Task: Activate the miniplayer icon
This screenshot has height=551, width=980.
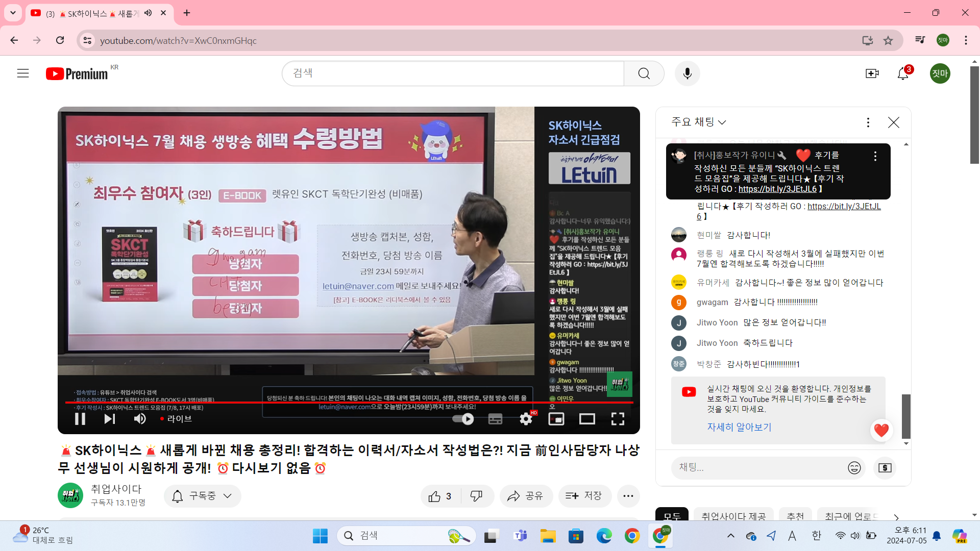Action: click(x=556, y=419)
